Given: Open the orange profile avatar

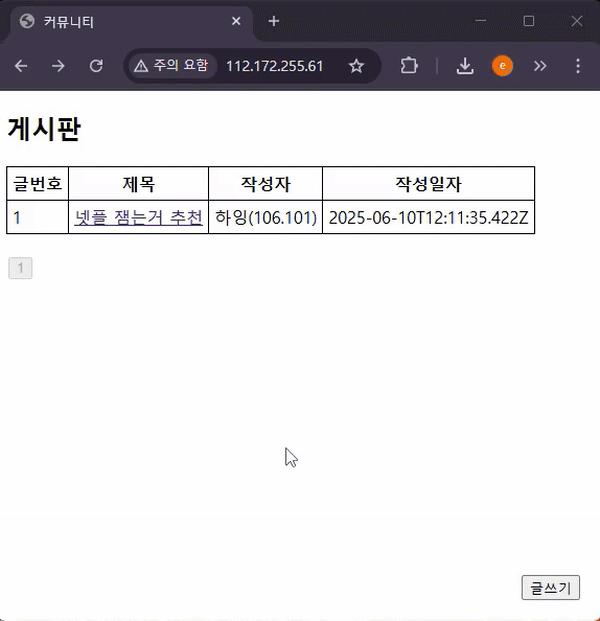Looking at the screenshot, I should tap(502, 66).
